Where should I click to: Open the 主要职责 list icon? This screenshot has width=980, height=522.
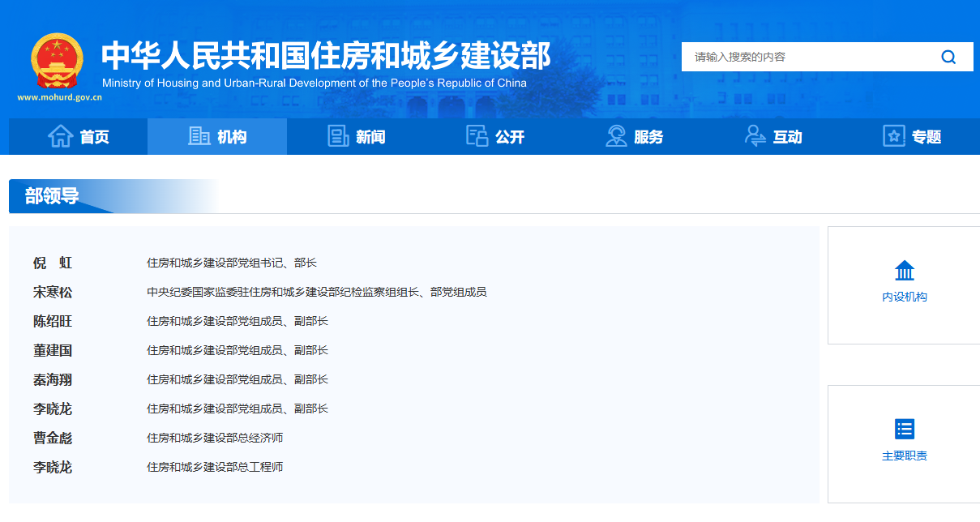[904, 429]
